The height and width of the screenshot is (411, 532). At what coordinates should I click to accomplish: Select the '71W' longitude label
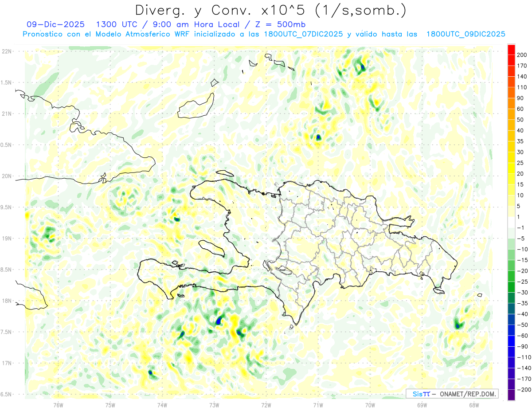[318, 405]
